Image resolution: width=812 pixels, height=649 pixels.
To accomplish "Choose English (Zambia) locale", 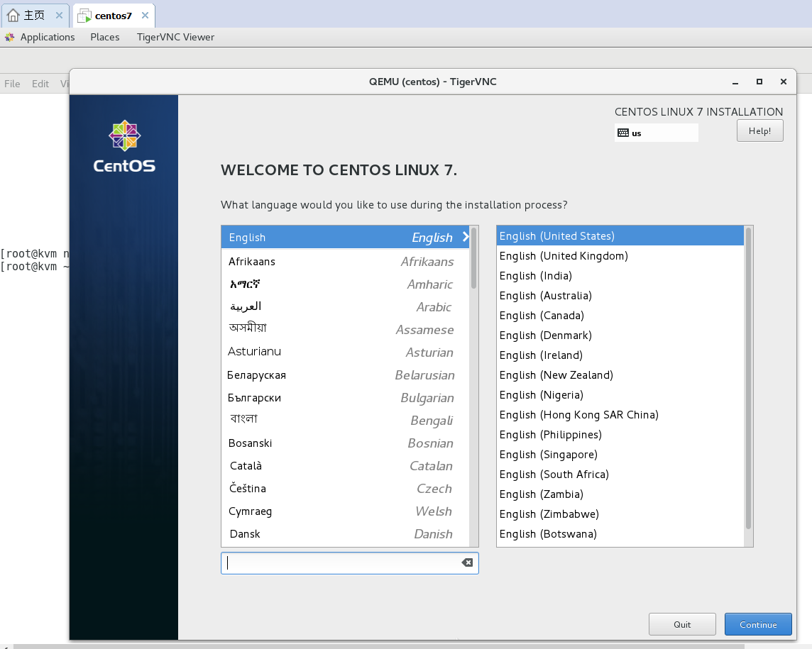I will 620,494.
